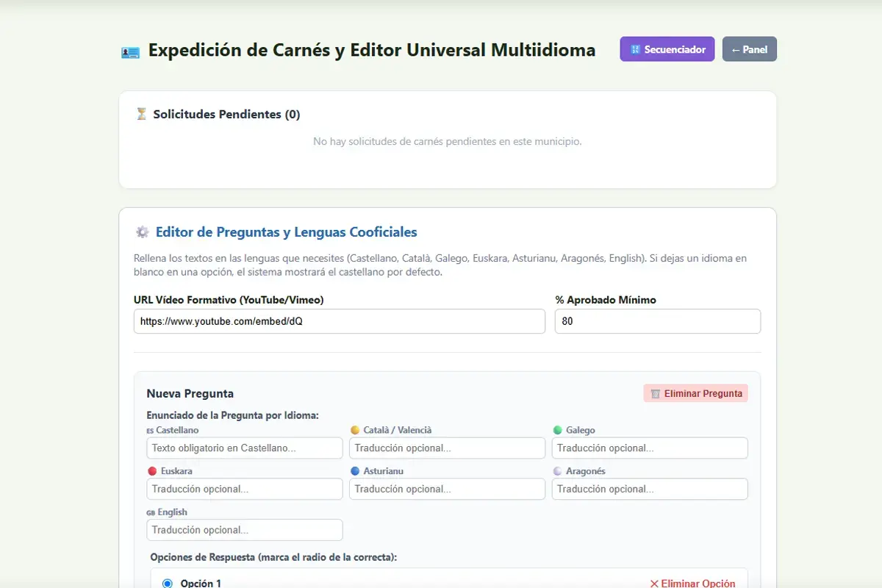Screen dimensions: 882x588
Task: Click the blue circle icon by Asturianu
Action: point(355,471)
